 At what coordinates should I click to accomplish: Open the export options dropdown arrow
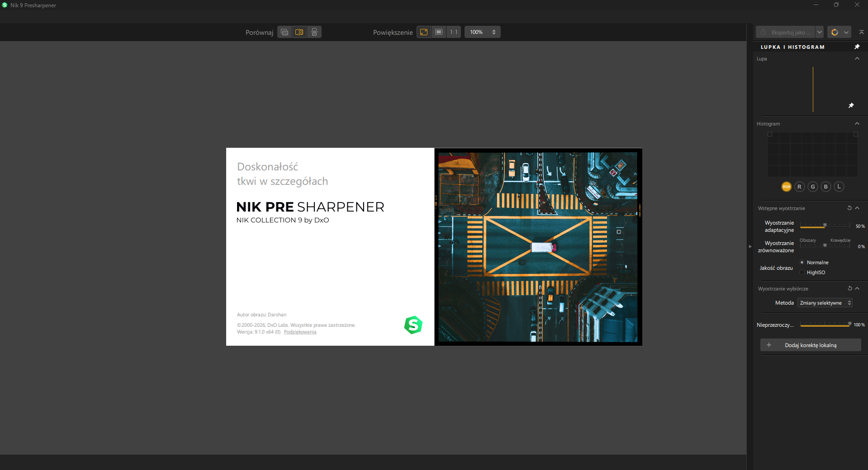pos(820,32)
